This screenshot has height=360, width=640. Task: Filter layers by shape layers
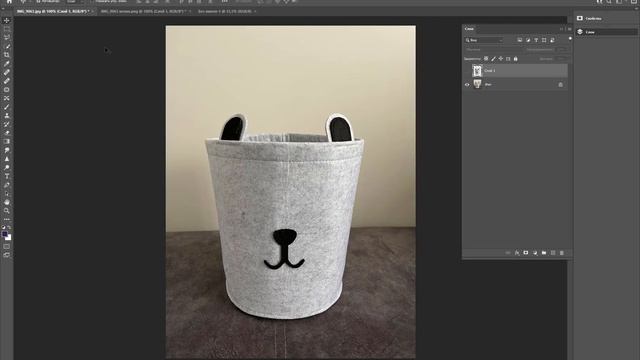tap(544, 40)
